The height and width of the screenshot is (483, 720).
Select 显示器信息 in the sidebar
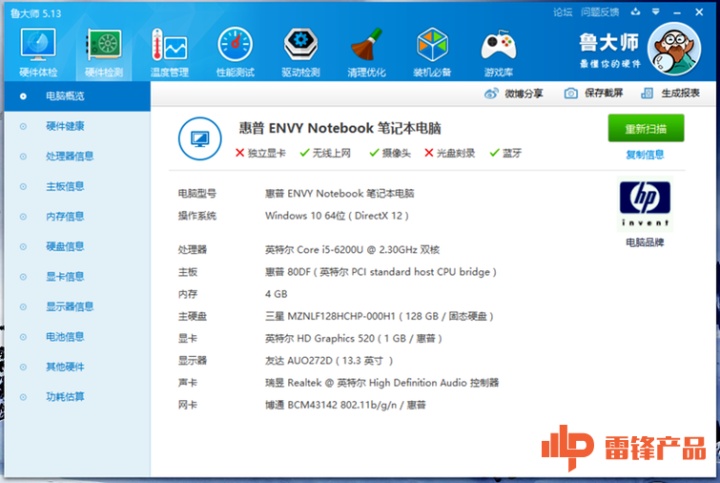[77, 307]
